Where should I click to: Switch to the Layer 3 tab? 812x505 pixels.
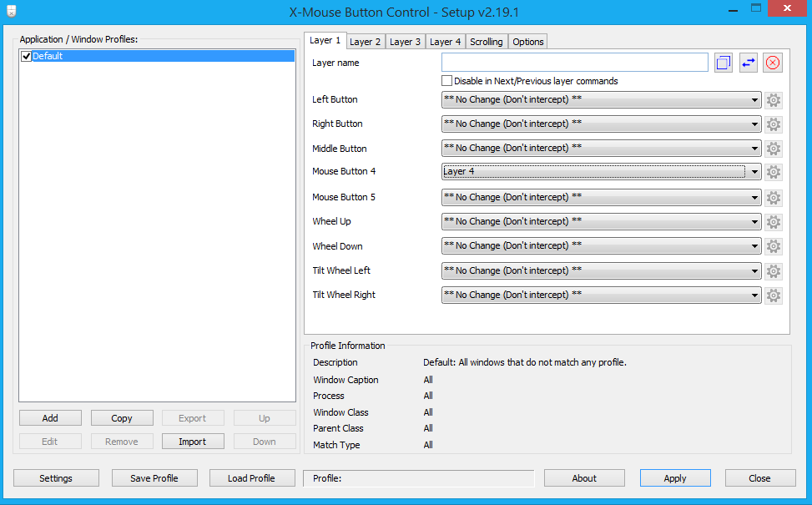[405, 42]
